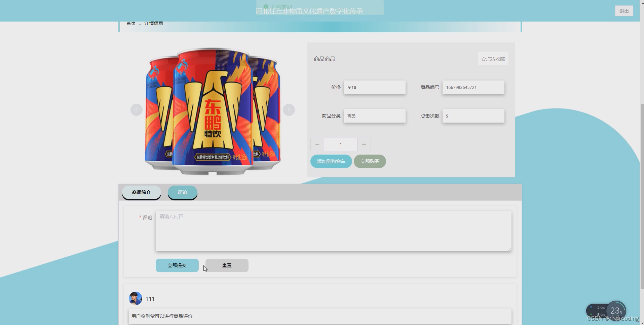
Task: Increase the quantity with the plus button
Action: click(364, 144)
